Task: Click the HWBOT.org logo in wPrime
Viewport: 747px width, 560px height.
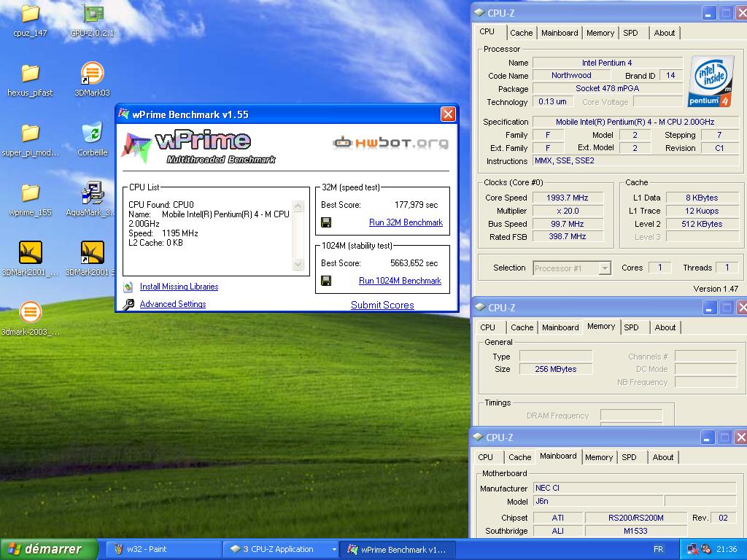Action: [x=390, y=142]
